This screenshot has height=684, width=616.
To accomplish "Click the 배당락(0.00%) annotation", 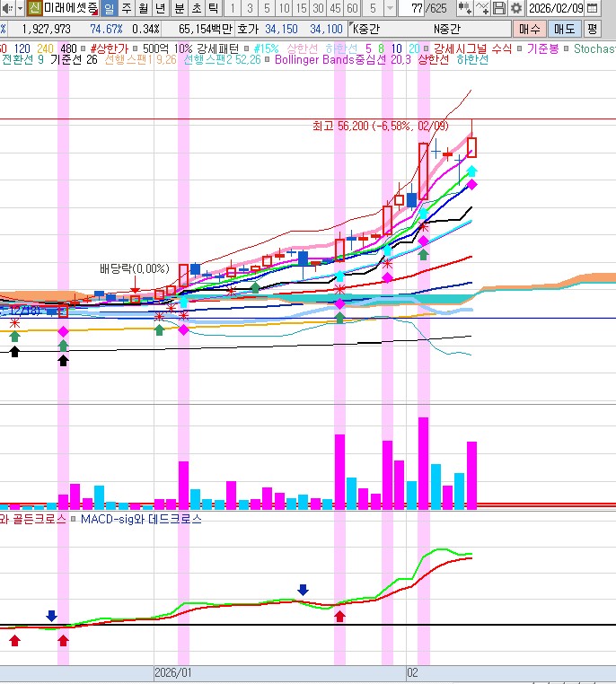I will click(135, 268).
